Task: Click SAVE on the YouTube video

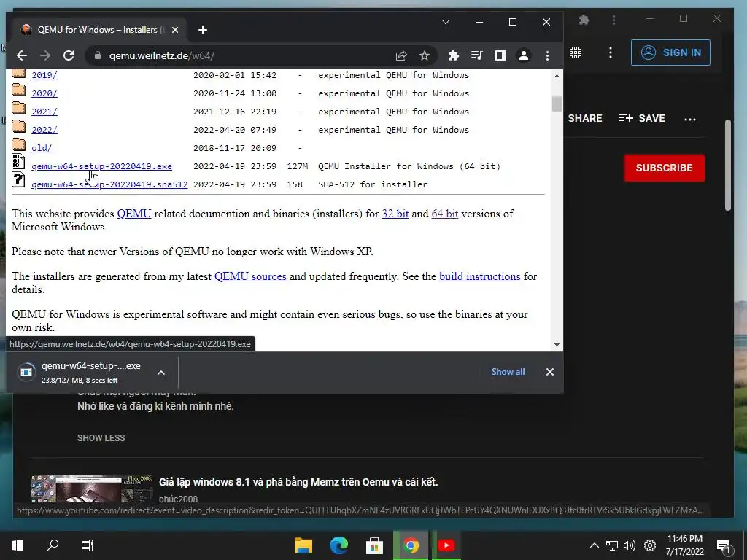Action: point(642,118)
